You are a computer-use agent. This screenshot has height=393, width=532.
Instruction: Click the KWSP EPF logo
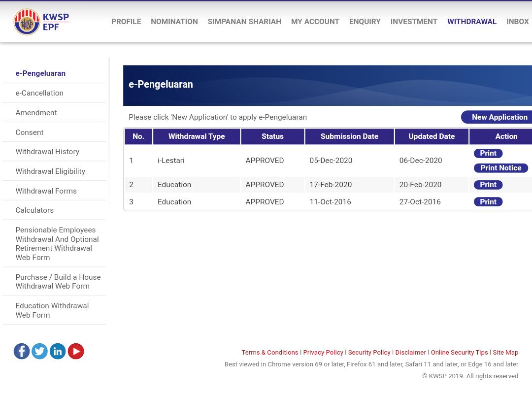(x=41, y=22)
